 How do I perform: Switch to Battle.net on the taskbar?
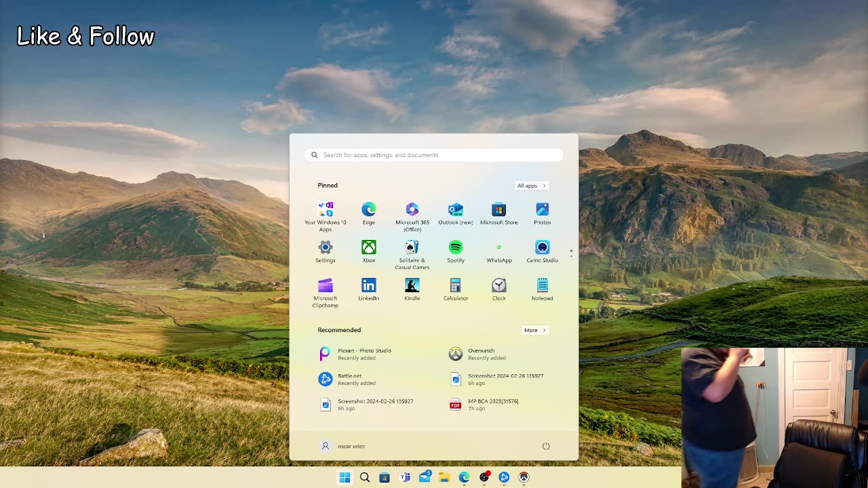(x=504, y=477)
